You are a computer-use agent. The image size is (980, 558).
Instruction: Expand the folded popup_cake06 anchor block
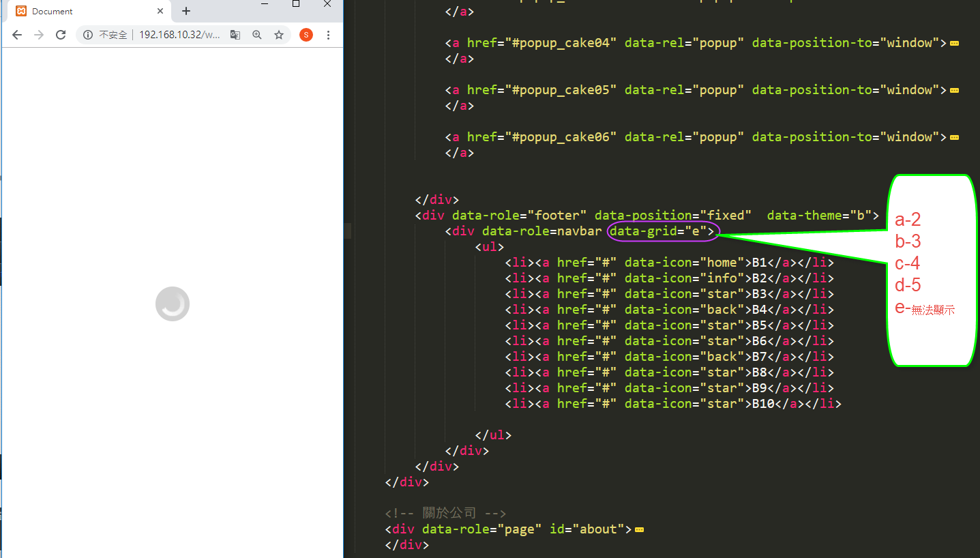[954, 137]
